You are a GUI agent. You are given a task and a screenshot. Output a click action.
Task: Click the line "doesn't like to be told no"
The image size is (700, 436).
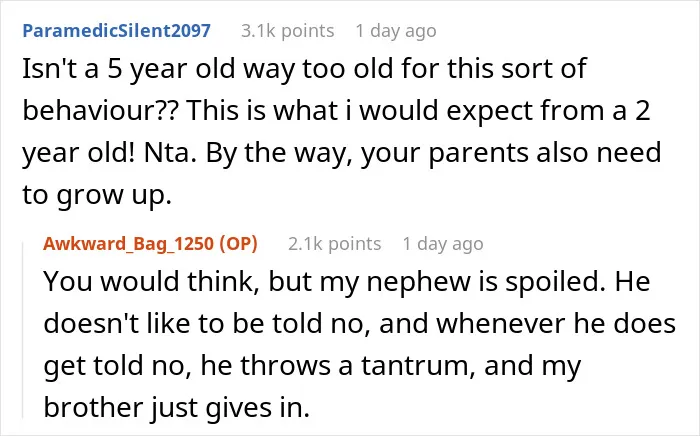coord(359,323)
